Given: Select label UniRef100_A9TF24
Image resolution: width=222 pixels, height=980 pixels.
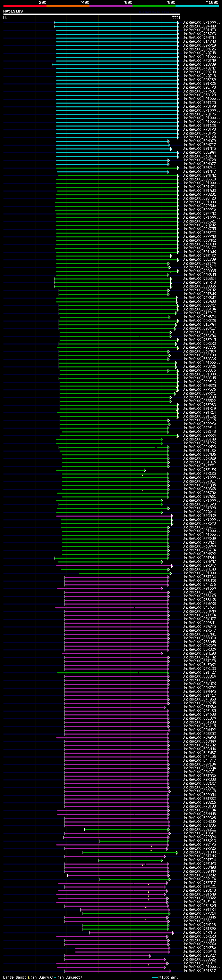Looking at the screenshot, I should [x=199, y=860].
